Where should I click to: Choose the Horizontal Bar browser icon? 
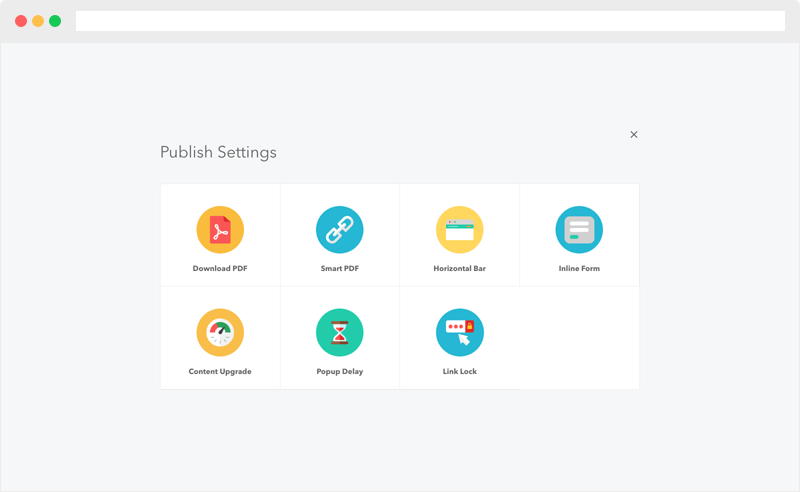(x=460, y=230)
